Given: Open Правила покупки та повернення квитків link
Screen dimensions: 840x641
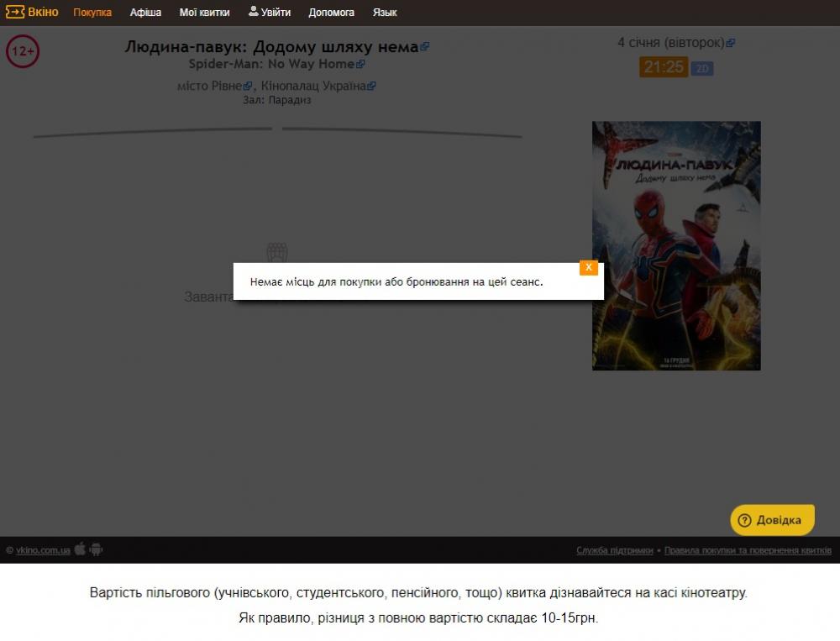Looking at the screenshot, I should pyautogui.click(x=748, y=550).
